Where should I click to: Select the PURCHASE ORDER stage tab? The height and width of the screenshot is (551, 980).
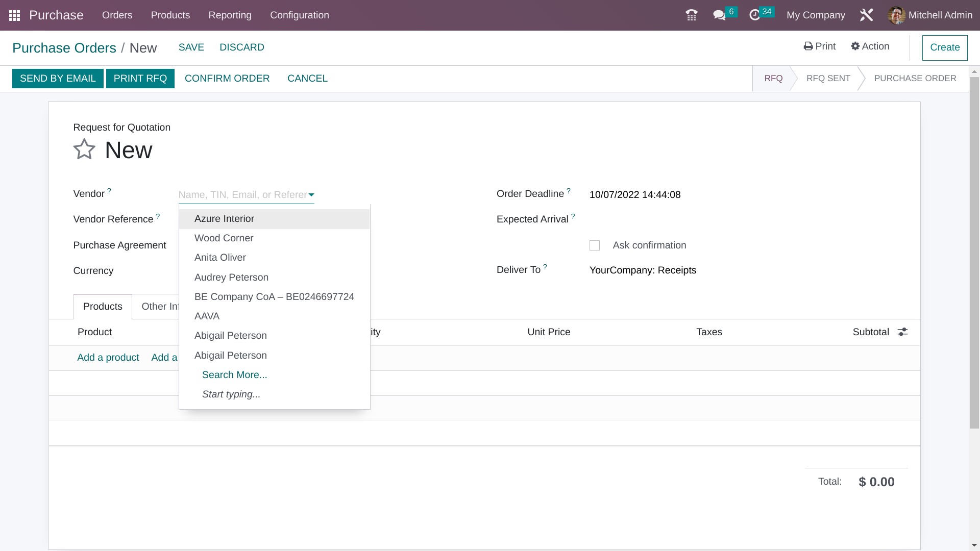coord(915,78)
